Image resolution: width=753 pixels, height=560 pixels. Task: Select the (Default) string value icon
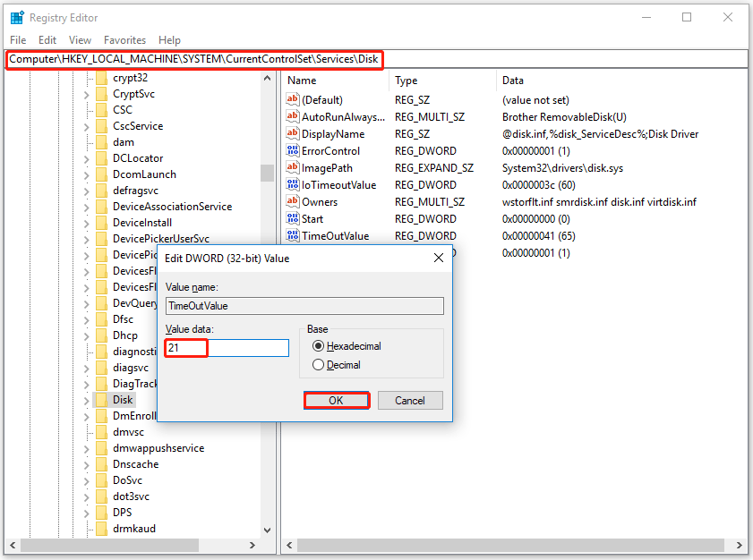click(293, 99)
